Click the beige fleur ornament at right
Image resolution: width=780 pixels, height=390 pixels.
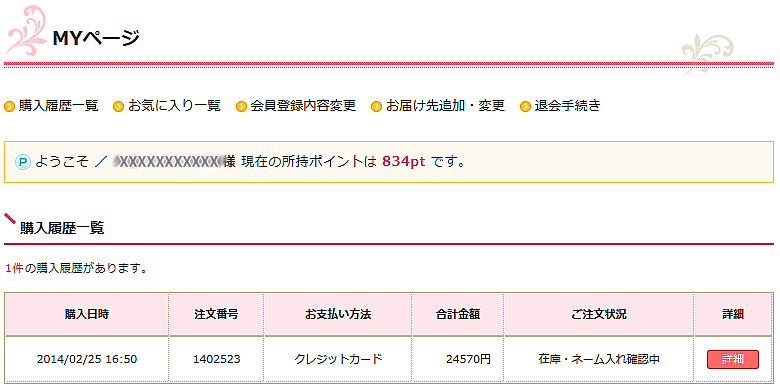[x=707, y=54]
